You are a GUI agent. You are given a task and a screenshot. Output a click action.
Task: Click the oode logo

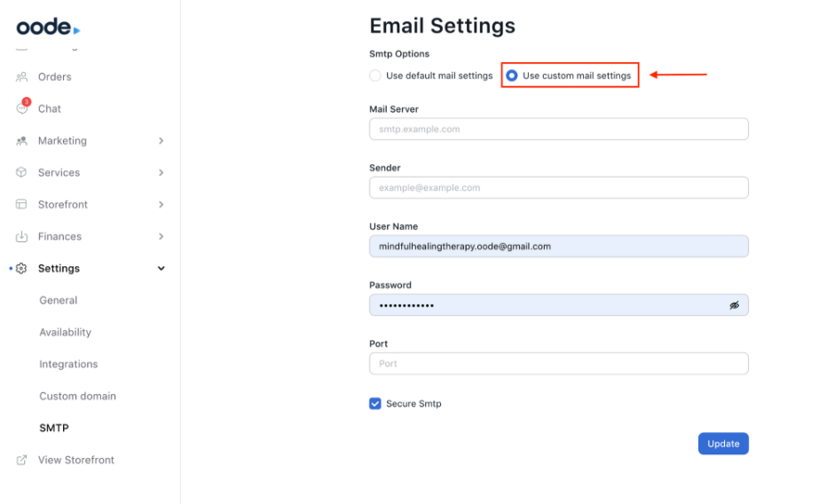(x=48, y=28)
